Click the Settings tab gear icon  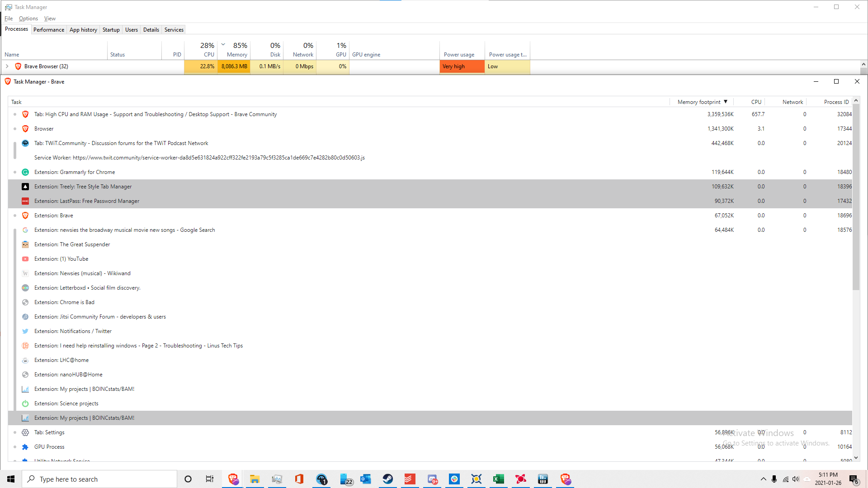pyautogui.click(x=25, y=432)
